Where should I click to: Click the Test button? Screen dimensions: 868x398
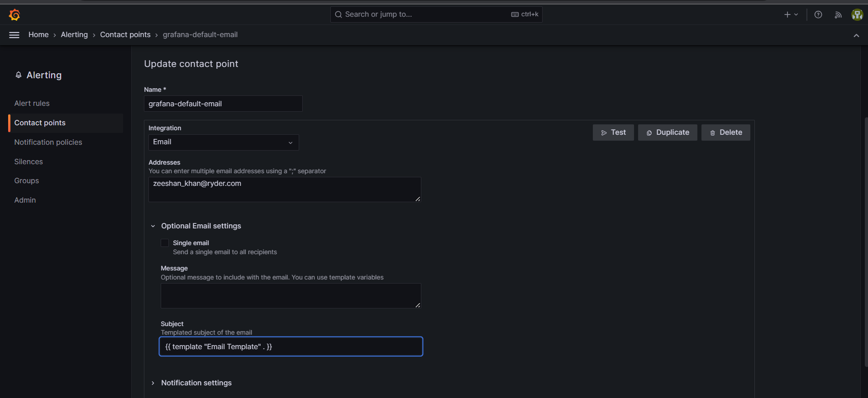click(613, 133)
